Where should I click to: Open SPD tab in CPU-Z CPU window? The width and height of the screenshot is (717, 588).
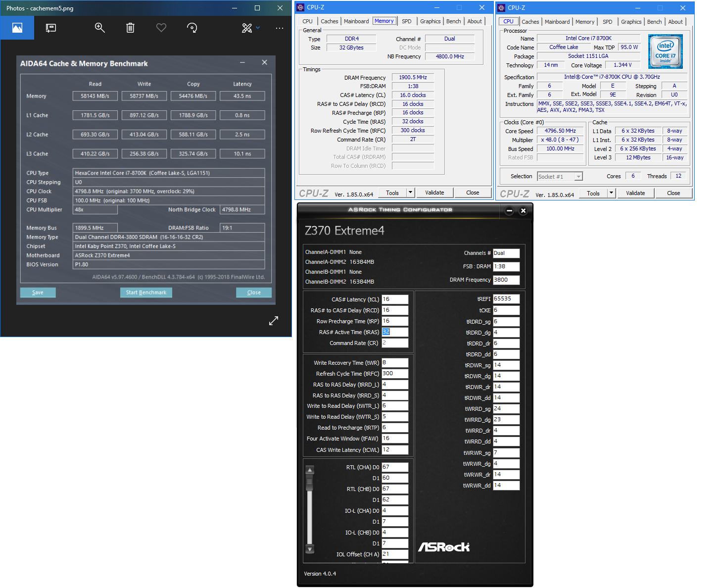tap(608, 22)
